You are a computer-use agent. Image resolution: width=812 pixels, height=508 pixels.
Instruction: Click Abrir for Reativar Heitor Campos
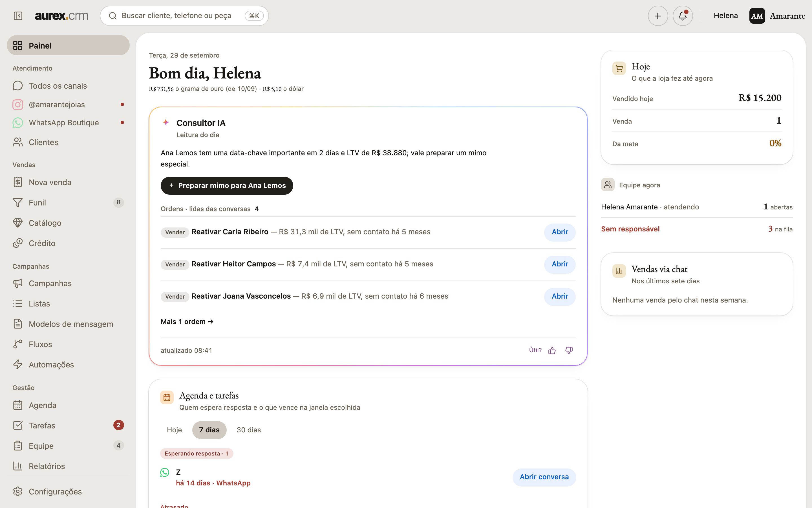coord(560,264)
